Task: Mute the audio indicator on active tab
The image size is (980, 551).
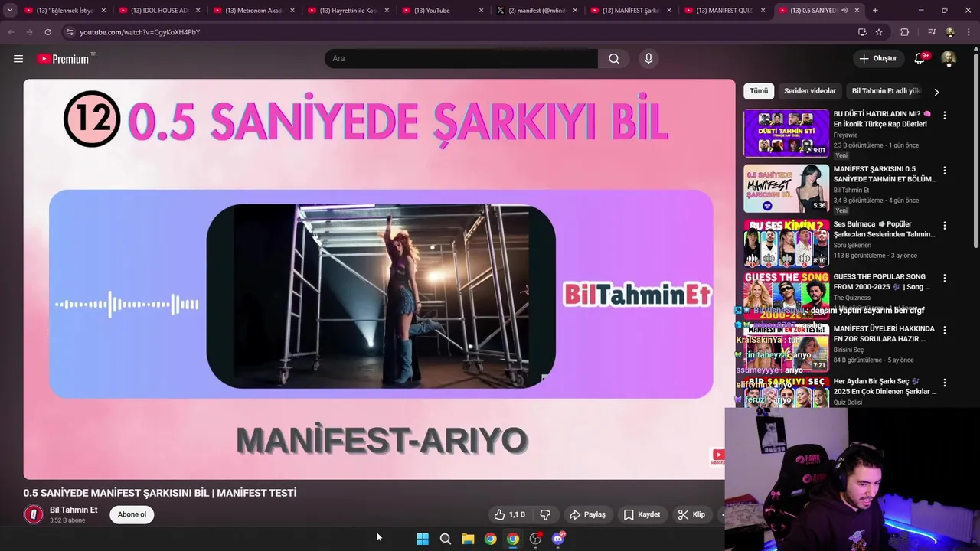Action: (x=844, y=11)
